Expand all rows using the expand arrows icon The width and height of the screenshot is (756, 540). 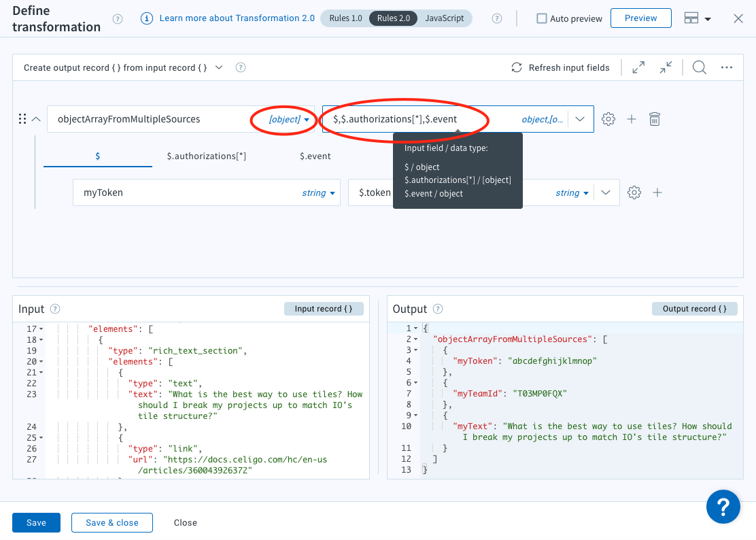pos(638,67)
